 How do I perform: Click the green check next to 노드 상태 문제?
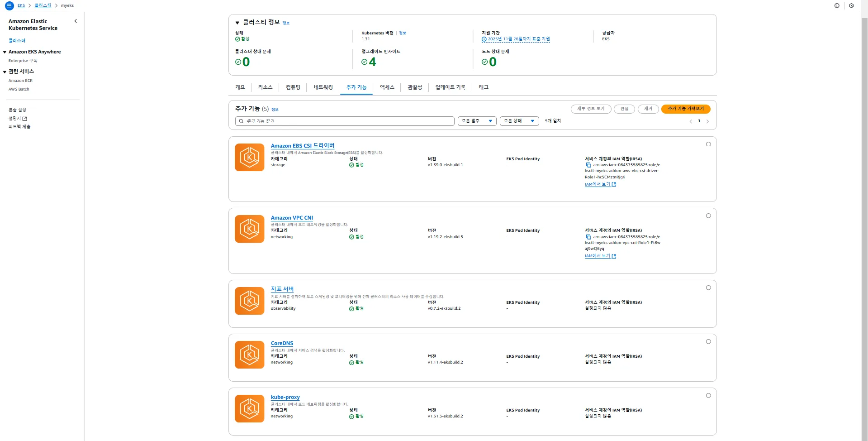coord(484,62)
